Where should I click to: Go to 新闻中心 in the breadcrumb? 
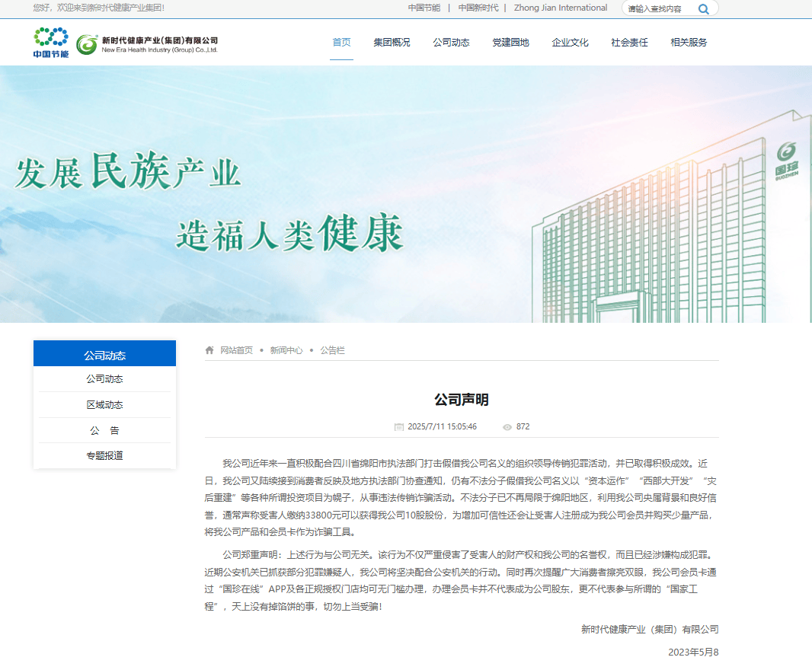click(x=286, y=350)
